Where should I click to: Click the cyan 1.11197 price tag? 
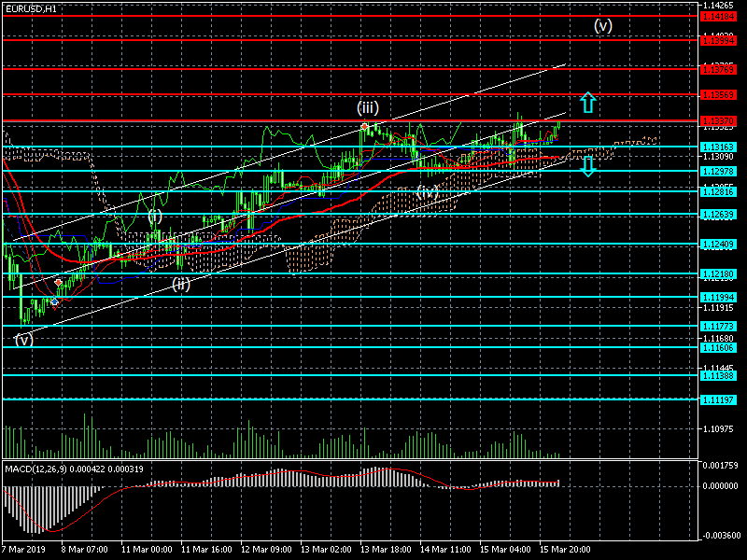click(722, 399)
